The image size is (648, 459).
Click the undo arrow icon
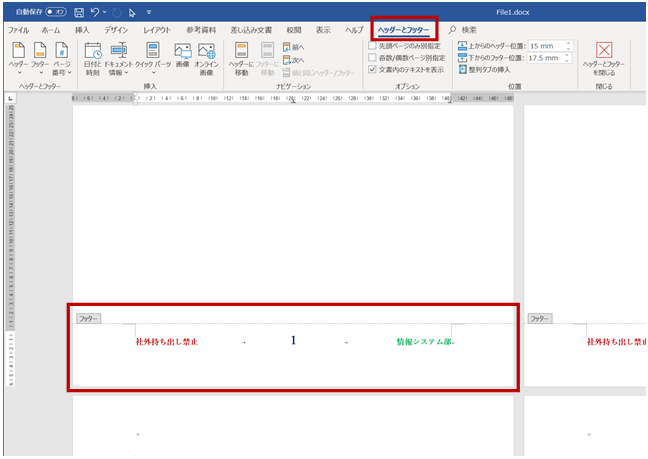[x=94, y=12]
